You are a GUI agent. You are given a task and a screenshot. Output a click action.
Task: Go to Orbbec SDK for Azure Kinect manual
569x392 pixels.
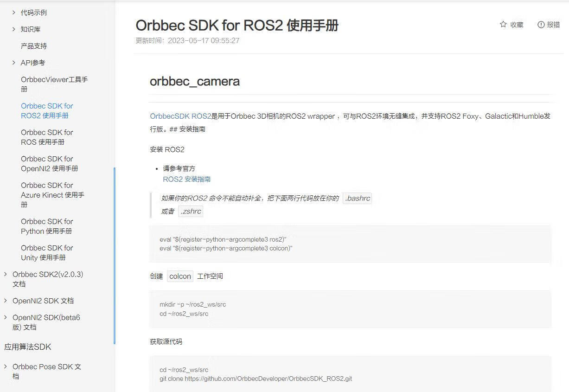click(52, 194)
